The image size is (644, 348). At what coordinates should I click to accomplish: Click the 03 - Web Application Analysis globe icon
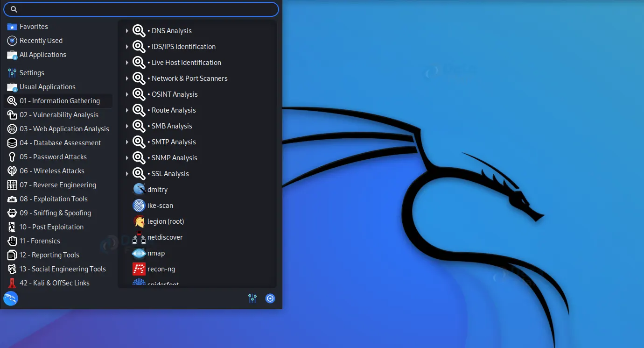12,129
